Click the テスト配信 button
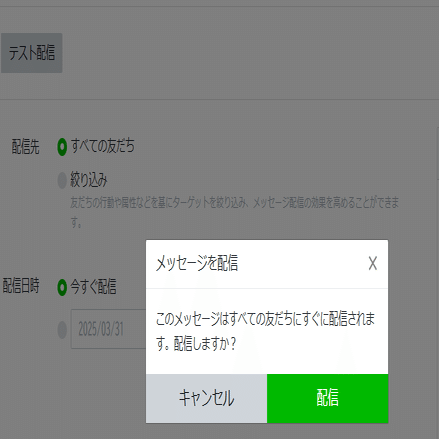The width and height of the screenshot is (439, 439). pos(32,53)
